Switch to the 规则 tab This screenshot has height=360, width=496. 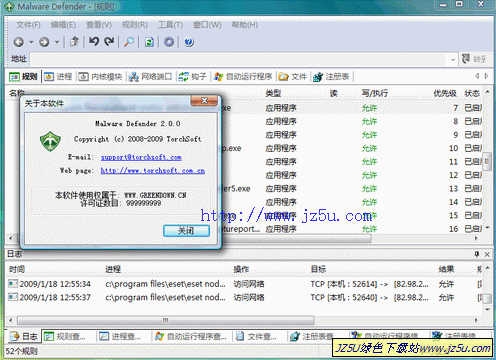point(23,77)
